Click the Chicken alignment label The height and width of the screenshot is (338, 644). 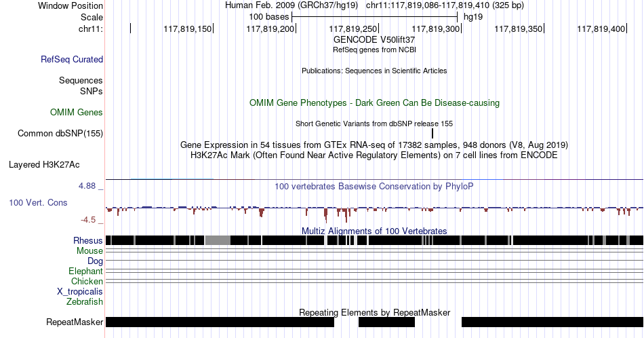[x=87, y=281]
